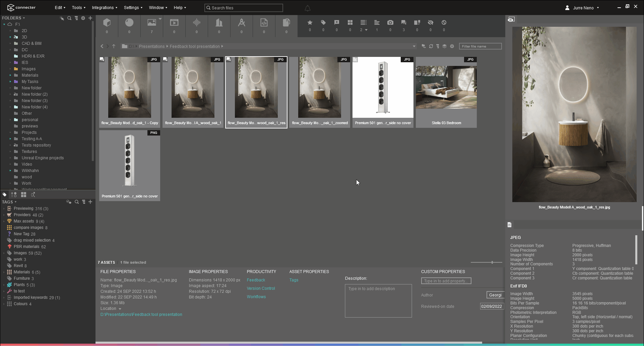Viewport: 644px width, 346px height.
Task: Open Location dropdown arrow
Action: tap(120, 309)
